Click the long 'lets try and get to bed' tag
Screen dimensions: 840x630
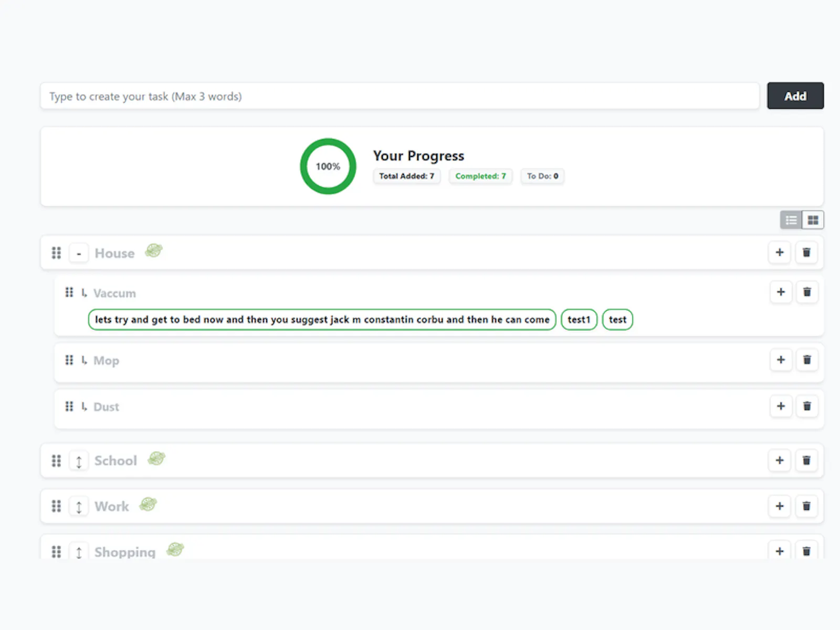[322, 320]
